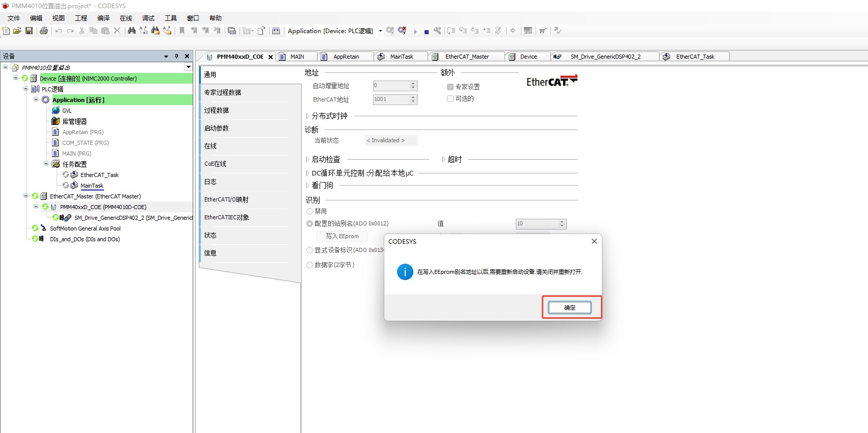Toggle the 专家设置 checkbox
The height and width of the screenshot is (433, 868).
tap(450, 87)
